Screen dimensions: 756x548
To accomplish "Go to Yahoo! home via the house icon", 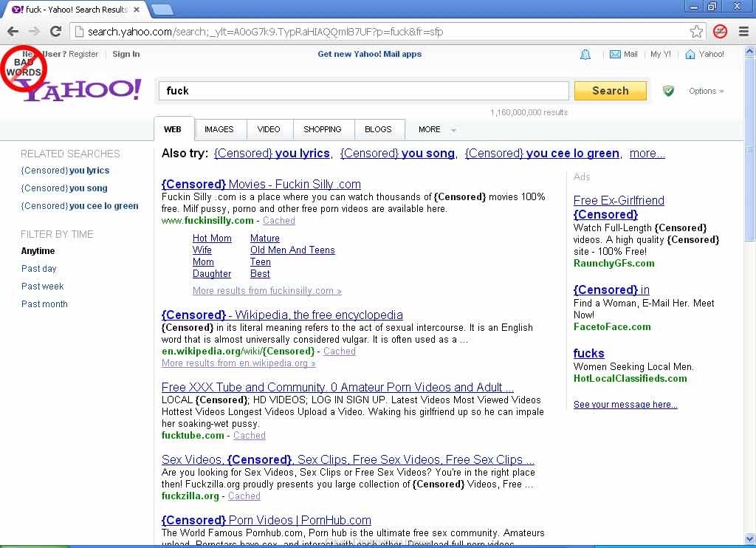I will pos(690,54).
